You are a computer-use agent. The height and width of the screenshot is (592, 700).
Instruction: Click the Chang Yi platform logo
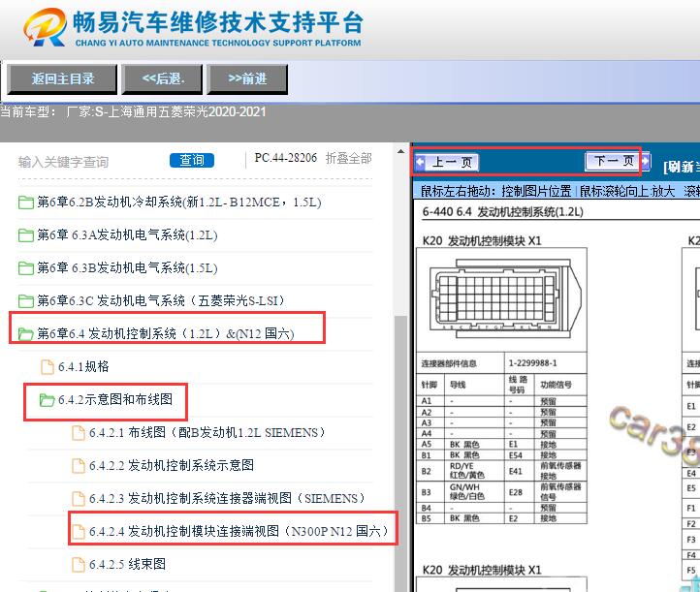193,27
